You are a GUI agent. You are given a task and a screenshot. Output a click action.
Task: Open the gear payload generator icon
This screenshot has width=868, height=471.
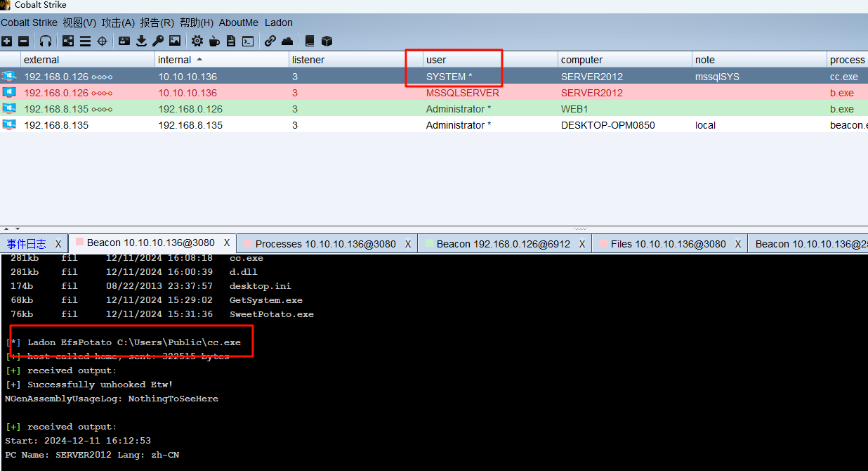[197, 41]
